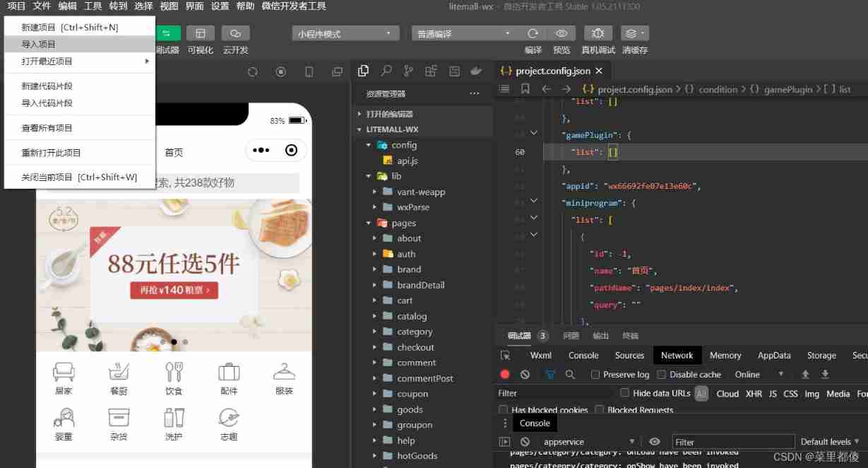Click the bookmark icon in editor bar
The width and height of the screenshot is (868, 468).
[525, 89]
